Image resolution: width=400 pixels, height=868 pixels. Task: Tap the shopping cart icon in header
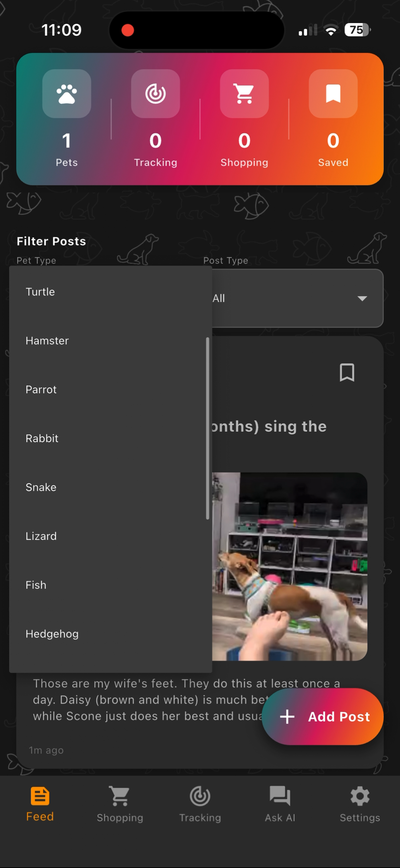pos(244,94)
